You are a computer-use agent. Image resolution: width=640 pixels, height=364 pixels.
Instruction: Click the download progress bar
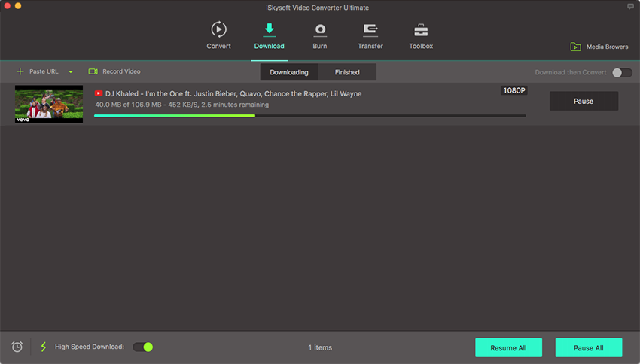point(309,116)
